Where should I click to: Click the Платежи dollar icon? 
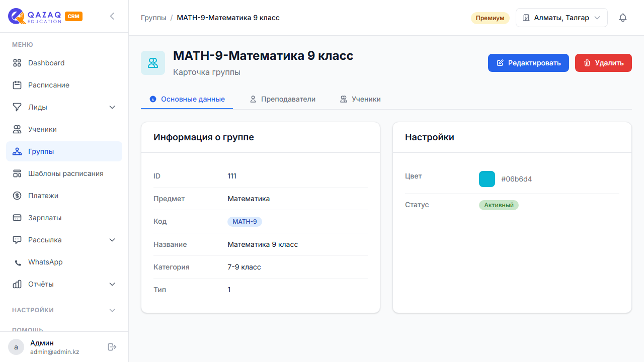tap(17, 196)
